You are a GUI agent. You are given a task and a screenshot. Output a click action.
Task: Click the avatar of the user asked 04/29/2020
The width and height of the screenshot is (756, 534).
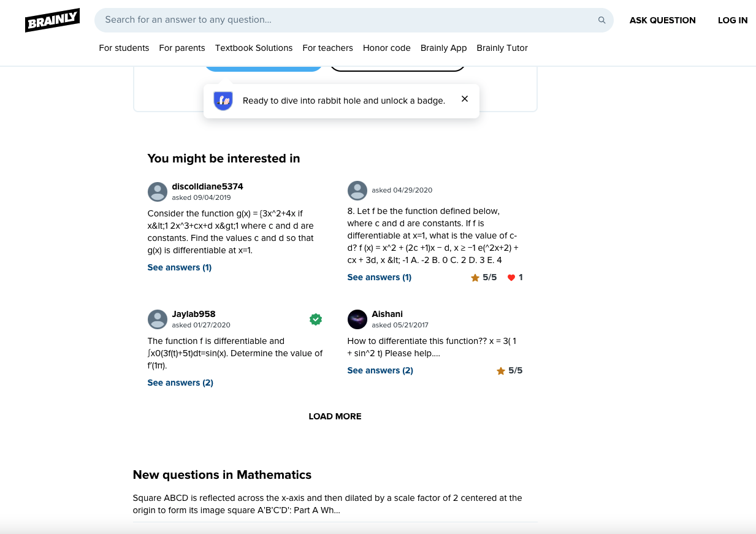click(357, 191)
